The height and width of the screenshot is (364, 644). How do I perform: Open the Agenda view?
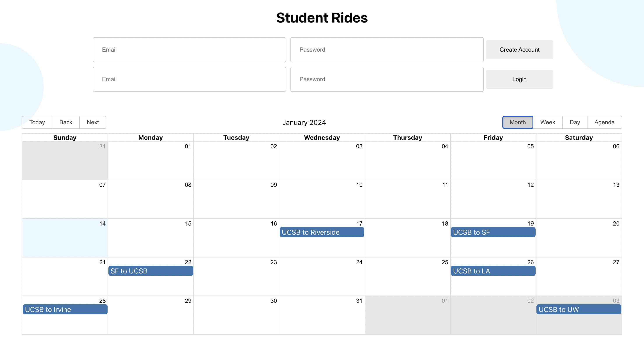604,122
